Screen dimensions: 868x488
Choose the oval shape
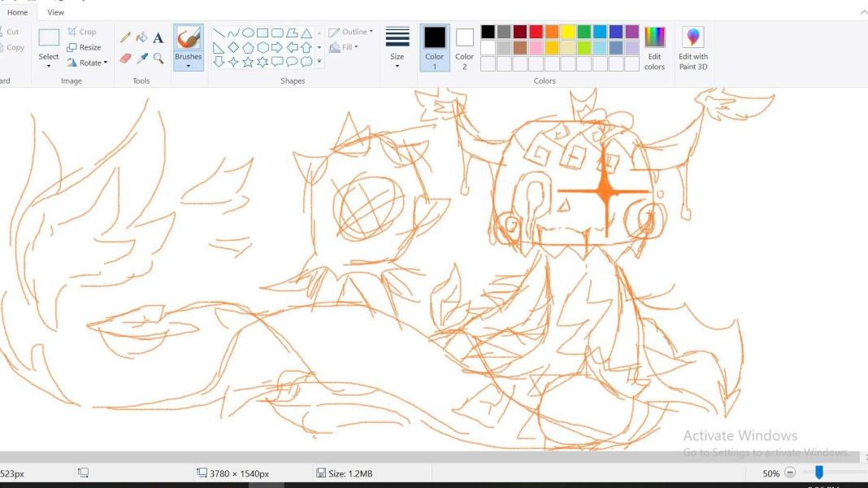(x=248, y=33)
